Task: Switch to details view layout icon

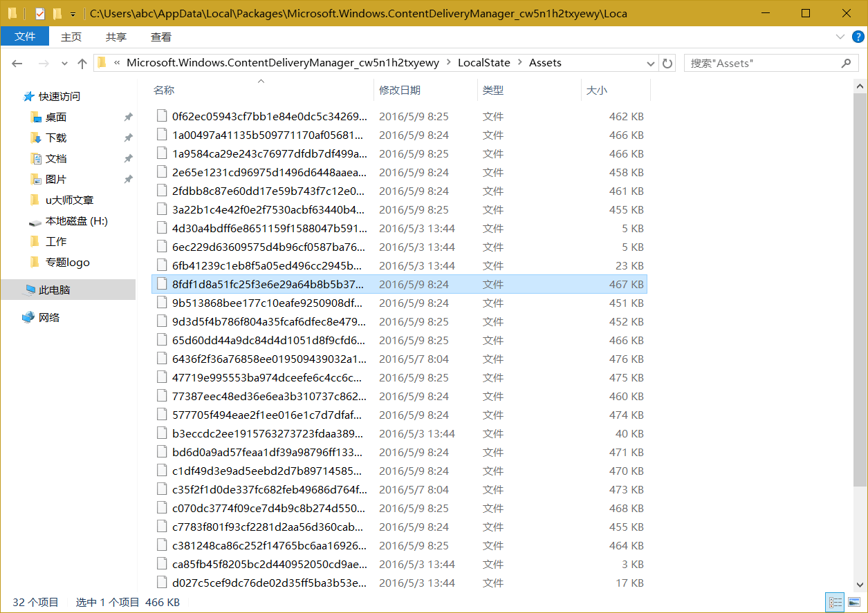Action: point(835,603)
